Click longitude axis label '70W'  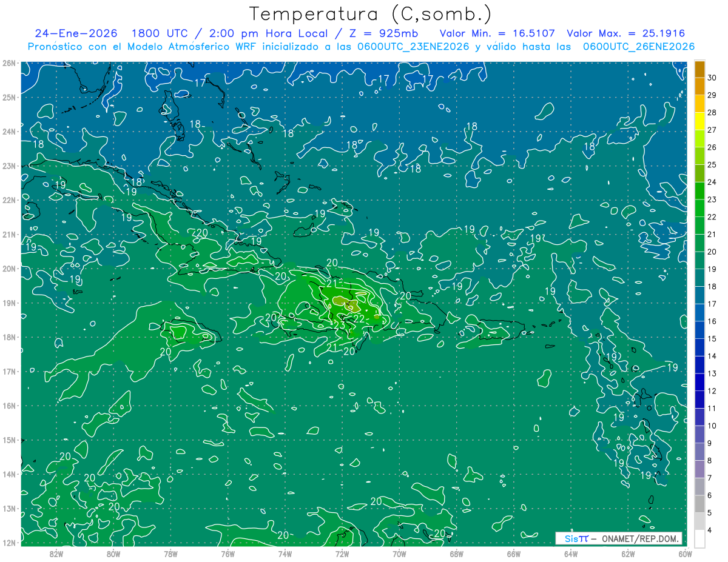click(x=399, y=554)
